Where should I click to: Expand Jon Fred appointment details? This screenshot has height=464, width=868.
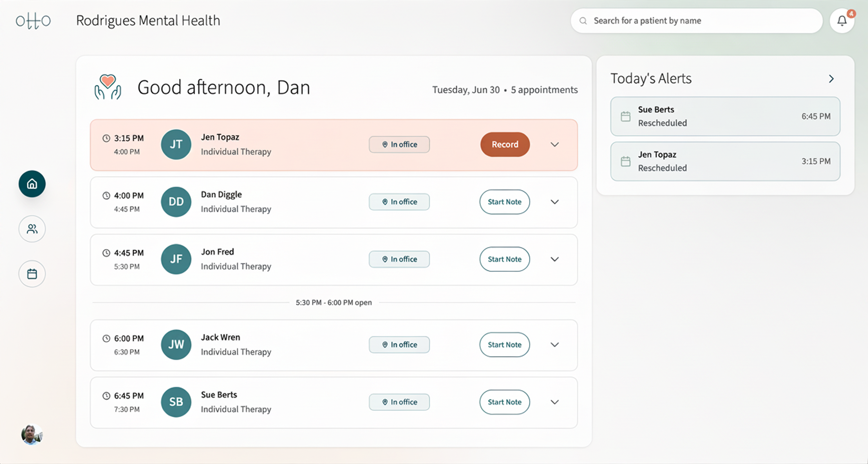[x=555, y=259]
